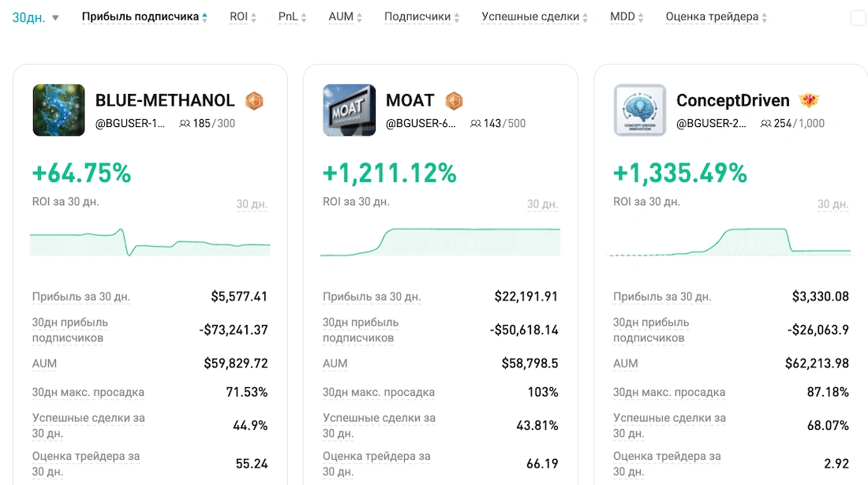Click followers icon showing 185/300
Image resolution: width=868 pixels, height=485 pixels.
(185, 124)
